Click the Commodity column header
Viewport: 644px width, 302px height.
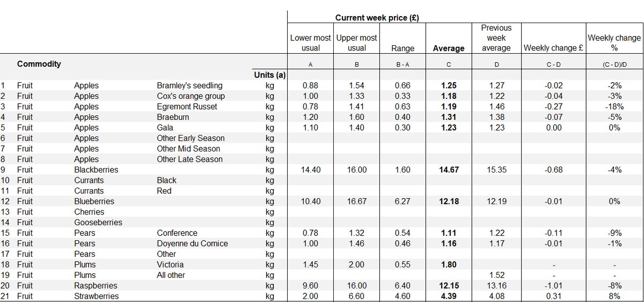(39, 64)
